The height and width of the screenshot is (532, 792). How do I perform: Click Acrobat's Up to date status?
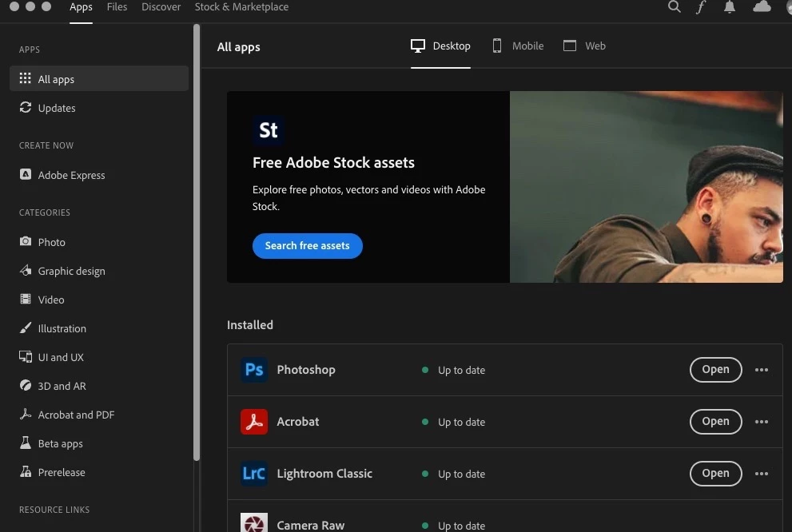454,422
